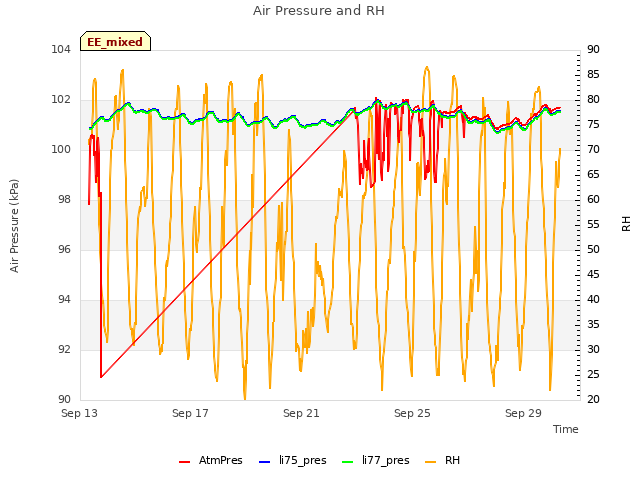The image size is (640, 480).
Task: Click the RH axis value 85
Action: click(x=593, y=74)
